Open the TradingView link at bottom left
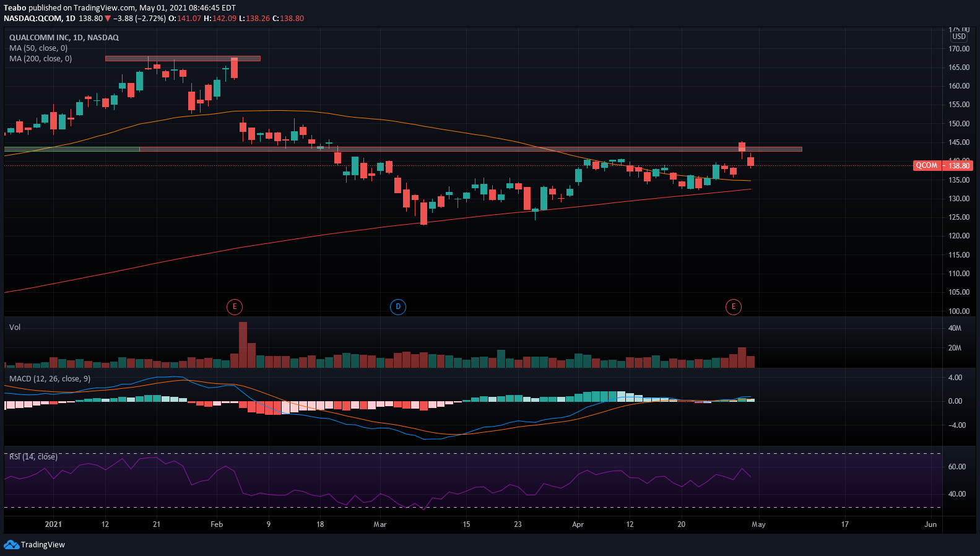Image resolution: width=980 pixels, height=556 pixels. (x=43, y=545)
